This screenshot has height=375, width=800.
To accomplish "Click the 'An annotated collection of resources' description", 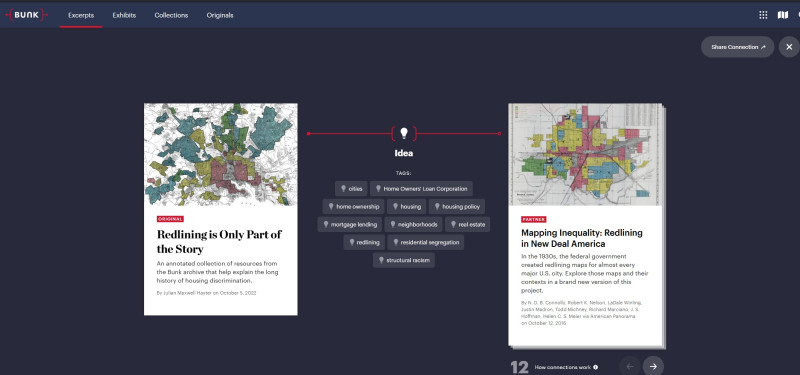I will click(x=218, y=272).
